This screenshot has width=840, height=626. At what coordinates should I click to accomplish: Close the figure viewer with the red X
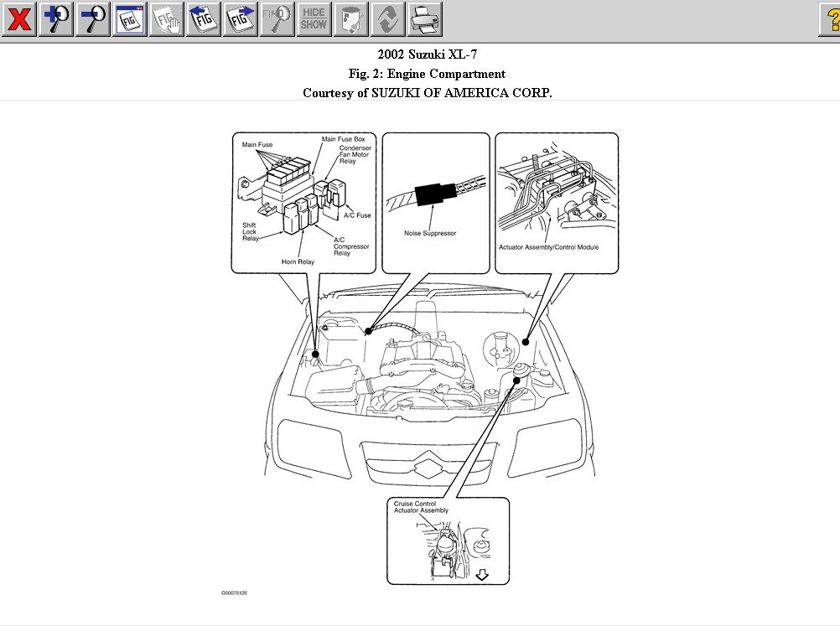pos(18,19)
